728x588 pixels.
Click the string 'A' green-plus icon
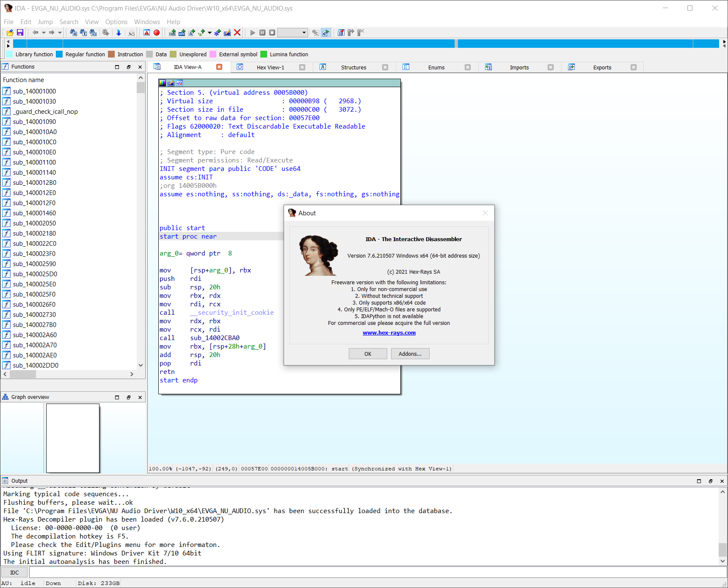tap(192, 33)
